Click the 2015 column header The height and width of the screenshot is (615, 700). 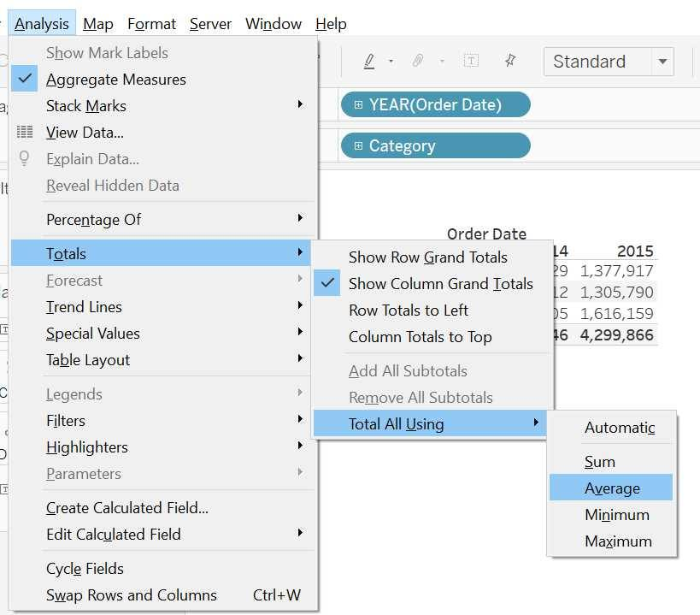635,251
